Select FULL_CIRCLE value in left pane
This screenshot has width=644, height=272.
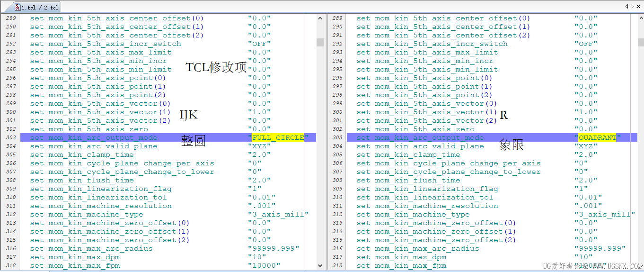278,138
